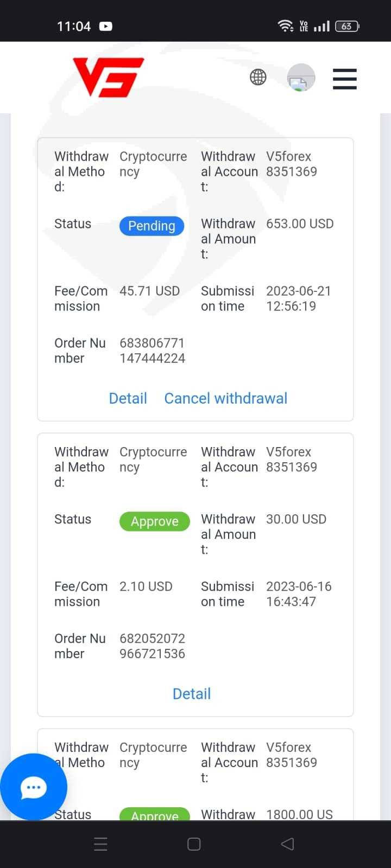391x868 pixels.
Task: Open Detail of approved 30.00 USD withdrawal
Action: 191,694
